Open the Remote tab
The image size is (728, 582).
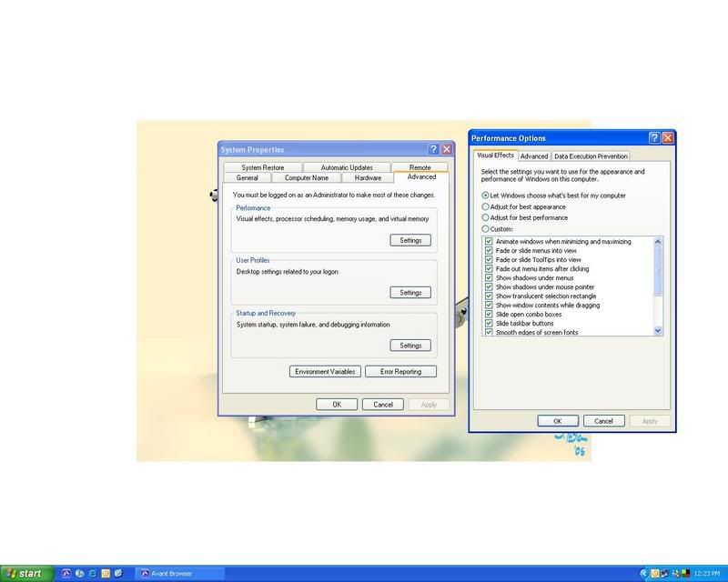click(x=420, y=167)
